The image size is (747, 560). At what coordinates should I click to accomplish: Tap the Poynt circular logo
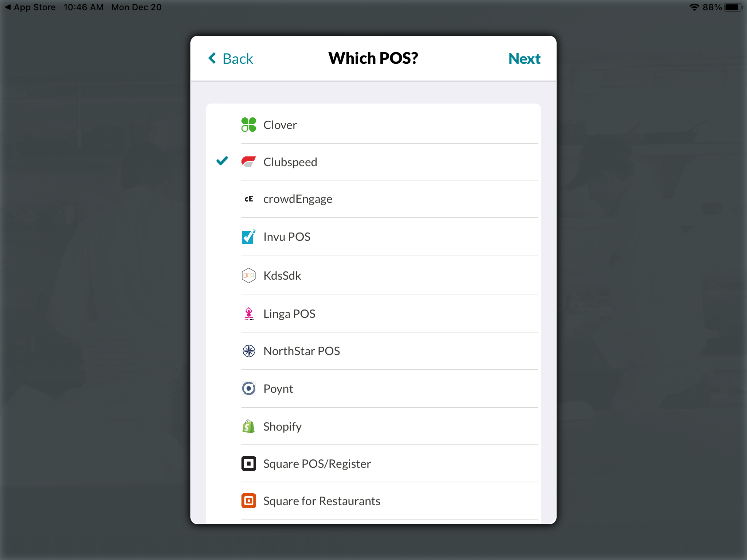pyautogui.click(x=249, y=388)
